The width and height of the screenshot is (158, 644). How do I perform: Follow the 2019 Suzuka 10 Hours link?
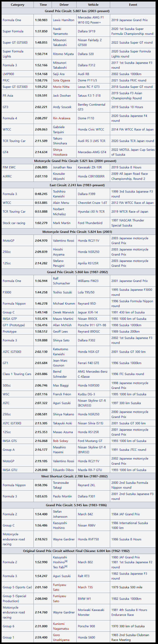(127, 107)
